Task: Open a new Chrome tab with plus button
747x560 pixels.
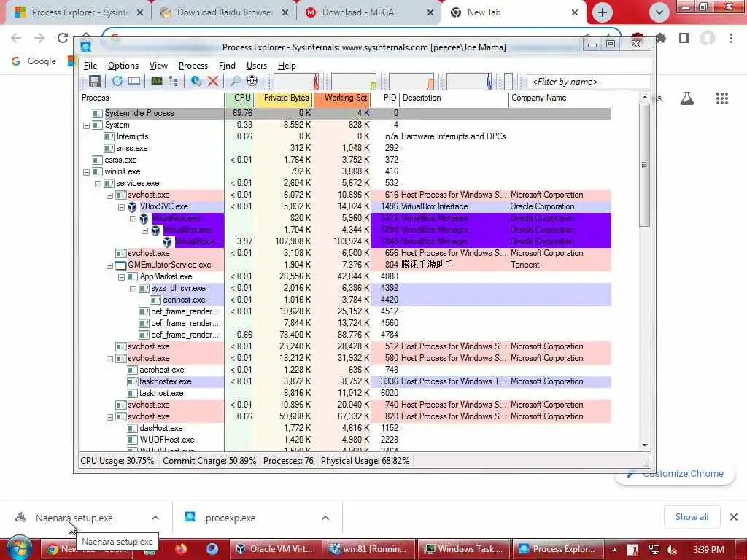Action: pyautogui.click(x=602, y=12)
